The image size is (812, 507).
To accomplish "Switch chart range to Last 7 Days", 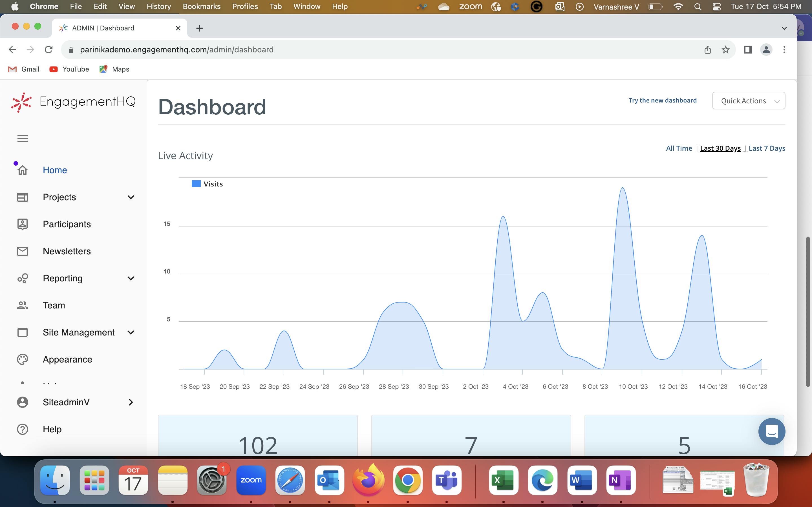I will [x=767, y=148].
